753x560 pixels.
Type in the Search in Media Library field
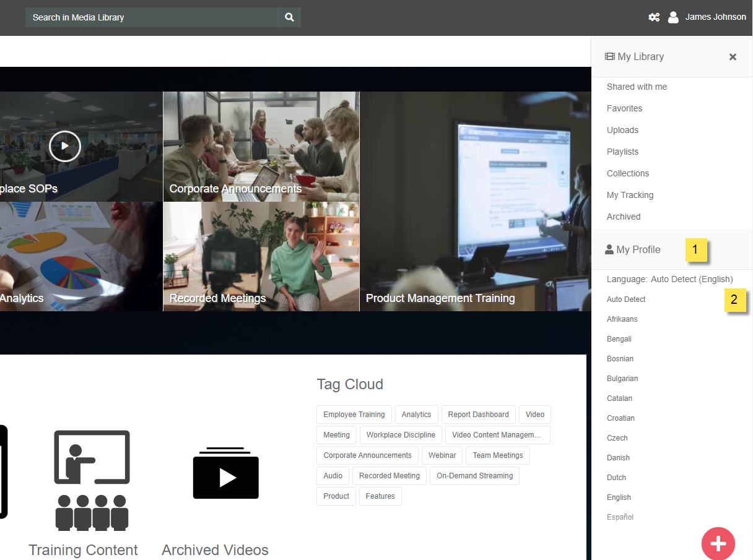(152, 17)
